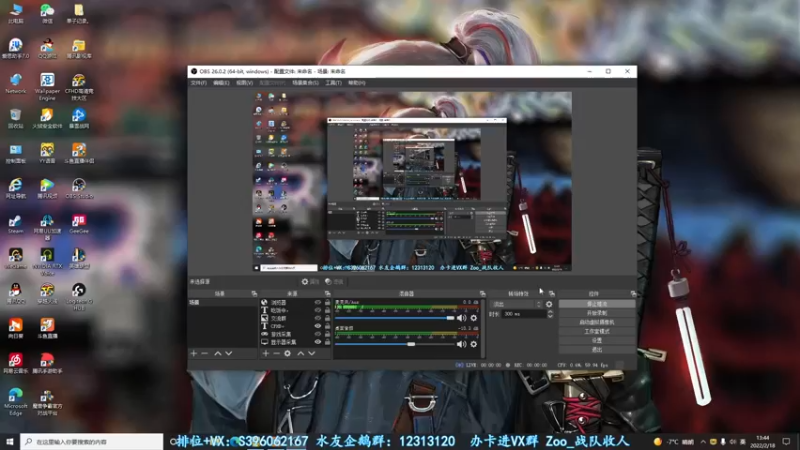Open the Scene Collection menu

[x=305, y=83]
